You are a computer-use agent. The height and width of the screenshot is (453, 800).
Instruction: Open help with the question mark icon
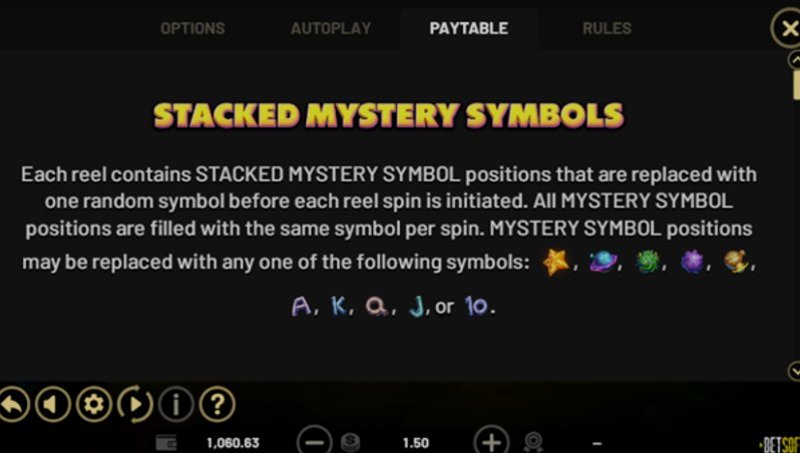point(217,405)
